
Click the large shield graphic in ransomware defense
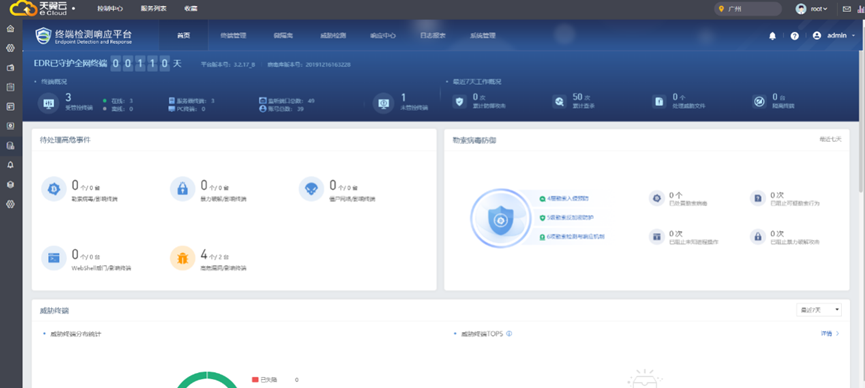tap(500, 219)
